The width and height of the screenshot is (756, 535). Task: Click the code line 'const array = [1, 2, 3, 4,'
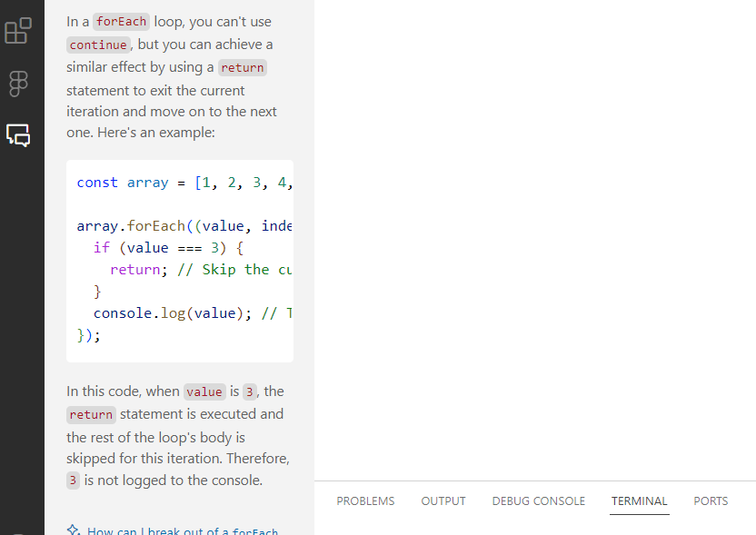pos(184,183)
